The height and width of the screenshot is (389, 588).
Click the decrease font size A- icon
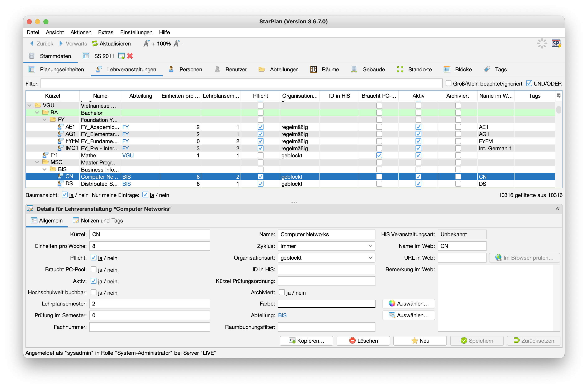176,44
